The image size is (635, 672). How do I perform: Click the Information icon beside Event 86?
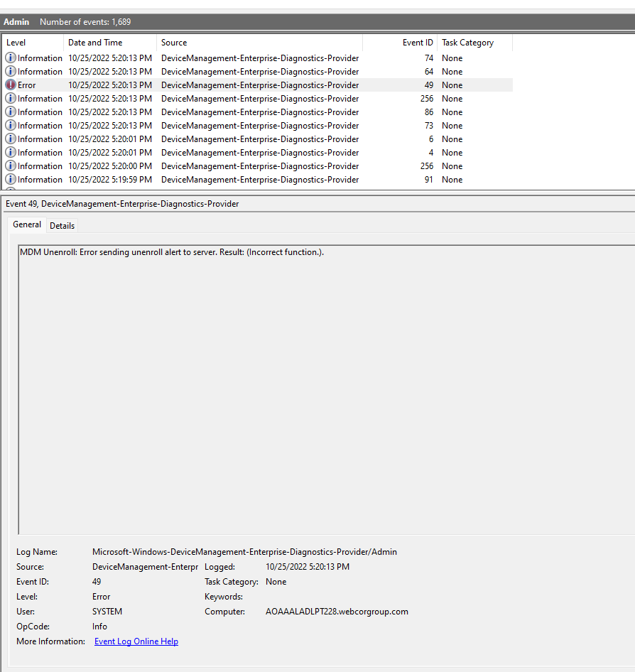point(10,112)
